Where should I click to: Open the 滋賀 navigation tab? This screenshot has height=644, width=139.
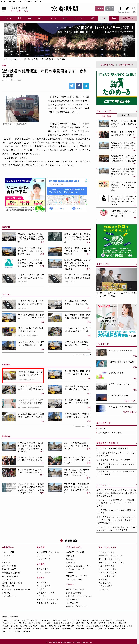point(30,18)
